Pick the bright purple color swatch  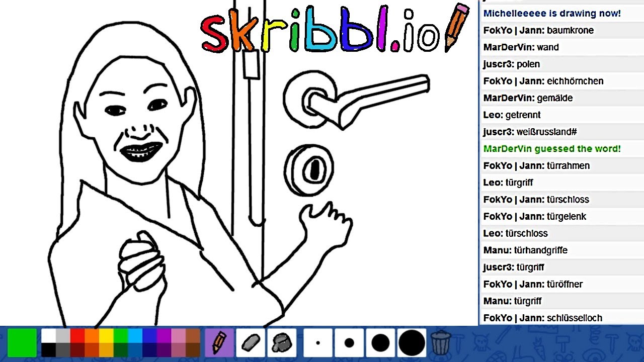pyautogui.click(x=164, y=336)
